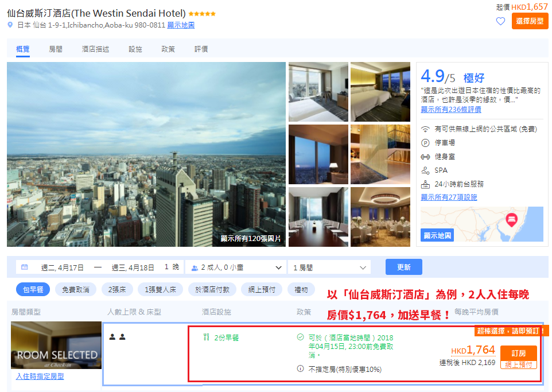The height and width of the screenshot is (392, 552).
Task: Click the 超棒選擇，請即預訂 badge
Action: pos(511,331)
